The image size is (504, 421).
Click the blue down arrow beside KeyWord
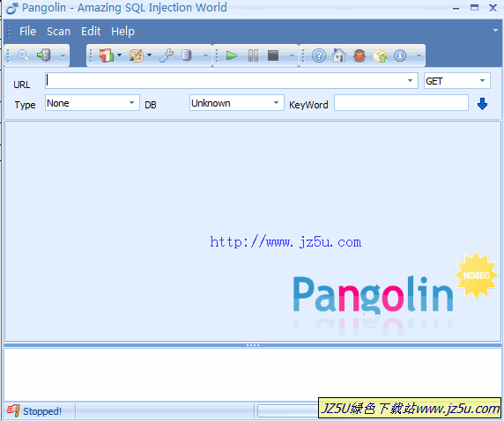pyautogui.click(x=482, y=104)
